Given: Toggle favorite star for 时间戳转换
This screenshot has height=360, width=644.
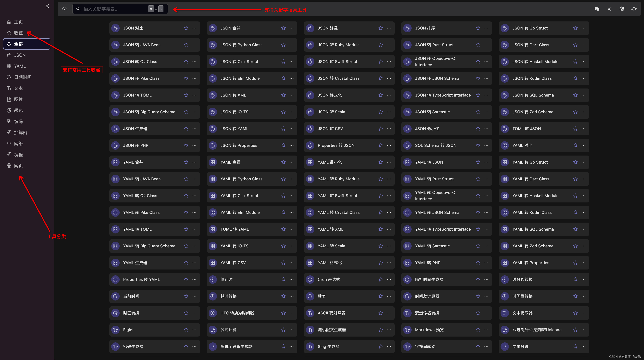Looking at the screenshot, I should (x=575, y=296).
